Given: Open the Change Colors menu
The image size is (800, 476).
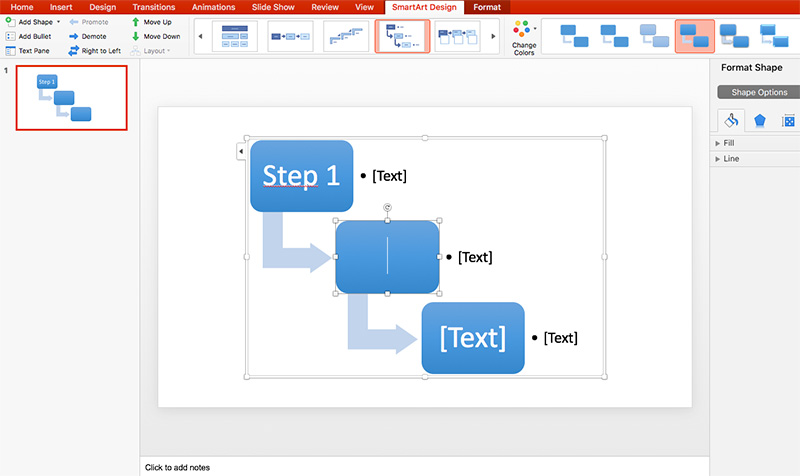Looking at the screenshot, I should pyautogui.click(x=524, y=37).
